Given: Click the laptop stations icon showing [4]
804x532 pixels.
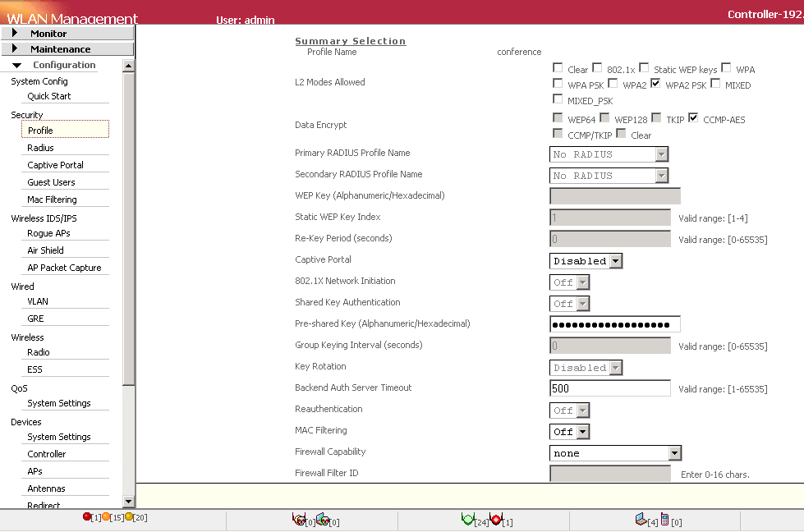Looking at the screenshot, I should (x=641, y=519).
